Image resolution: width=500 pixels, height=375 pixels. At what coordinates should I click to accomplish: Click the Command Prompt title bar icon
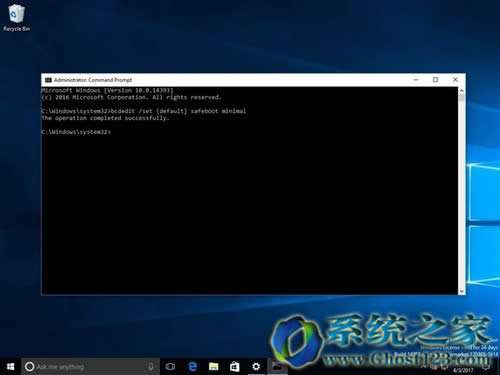(x=48, y=80)
